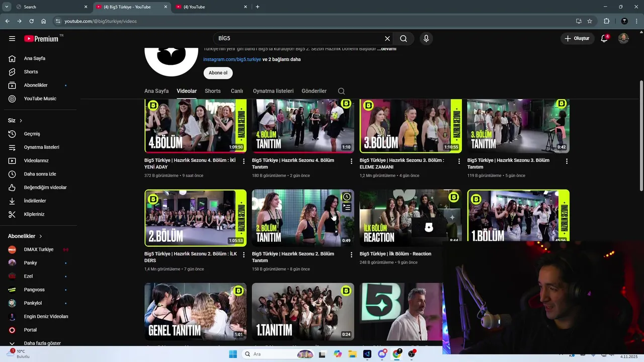Open new browser tab plus button
The image size is (644, 362).
click(x=258, y=7)
